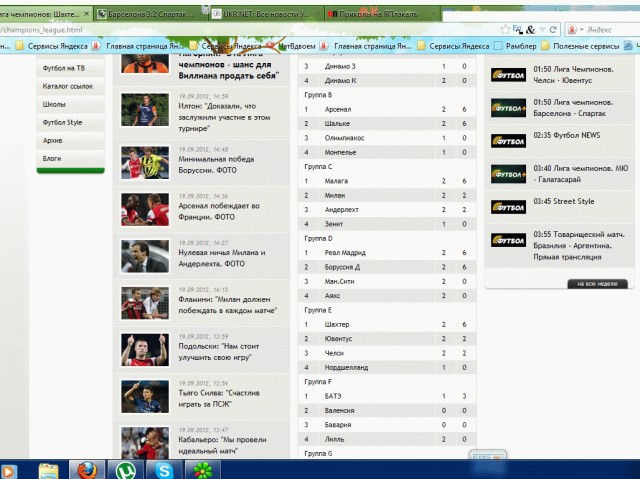Viewport: 640px width, 479px height.
Task: Open uTorrent from the taskbar
Action: [x=125, y=470]
